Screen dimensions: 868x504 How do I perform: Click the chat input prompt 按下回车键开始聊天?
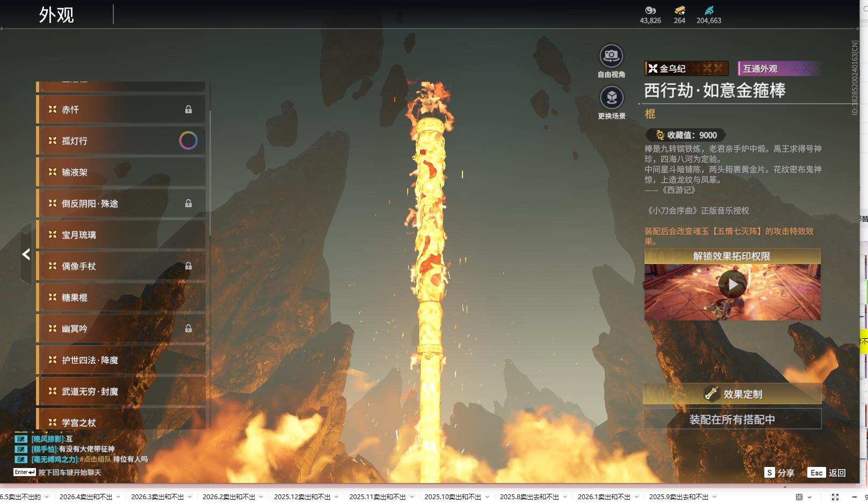point(70,472)
